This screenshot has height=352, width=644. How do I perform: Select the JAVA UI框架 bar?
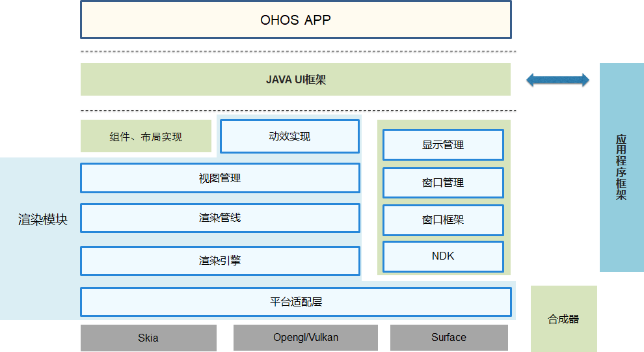tap(295, 79)
